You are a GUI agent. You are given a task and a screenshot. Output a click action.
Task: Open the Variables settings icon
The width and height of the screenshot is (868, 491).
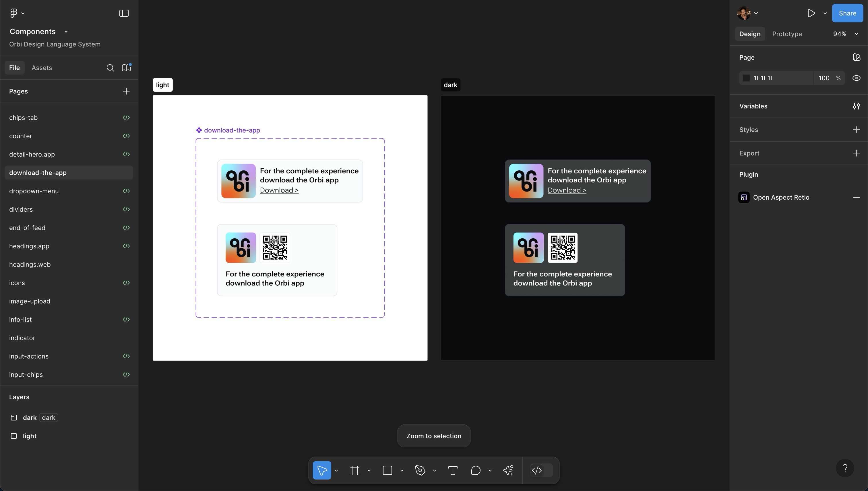[x=857, y=106]
